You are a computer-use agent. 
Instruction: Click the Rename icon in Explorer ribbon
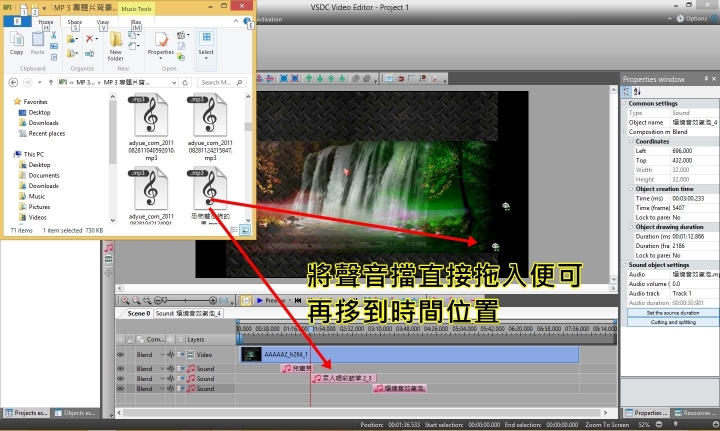90,54
